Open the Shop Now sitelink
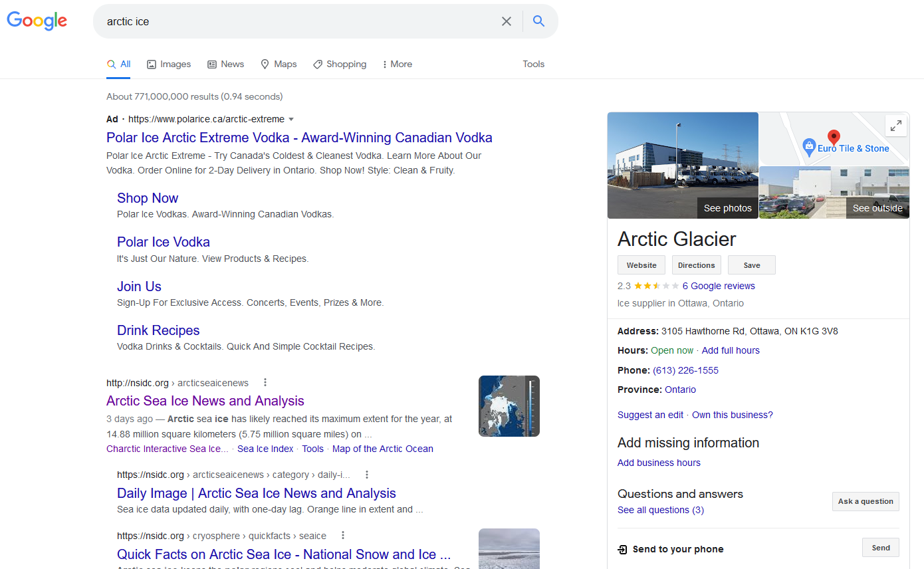 (x=148, y=198)
